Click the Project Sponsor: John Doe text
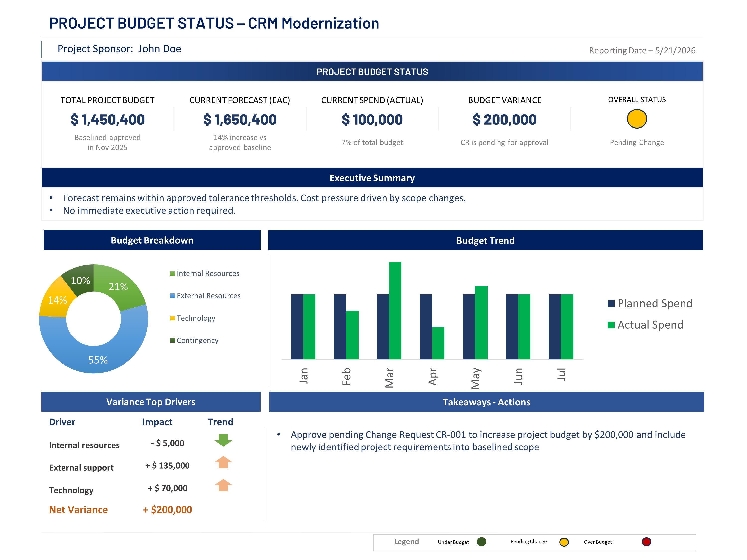This screenshot has height=560, width=747. pos(119,49)
